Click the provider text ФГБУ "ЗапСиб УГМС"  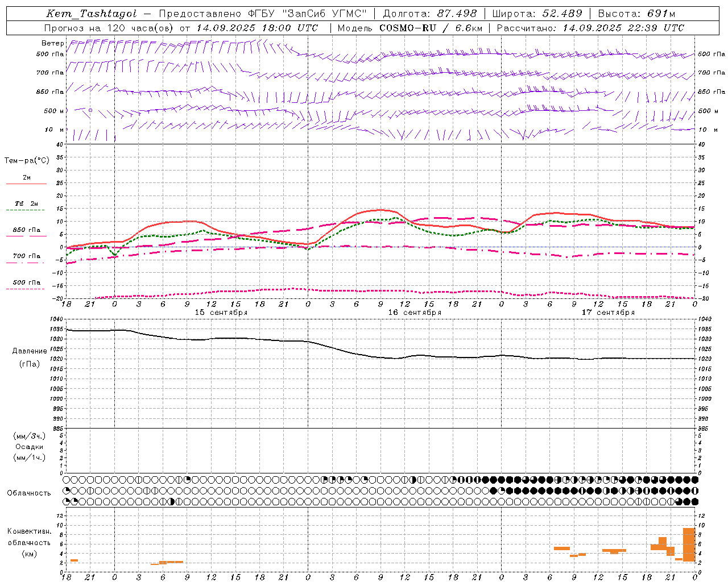tap(307, 14)
